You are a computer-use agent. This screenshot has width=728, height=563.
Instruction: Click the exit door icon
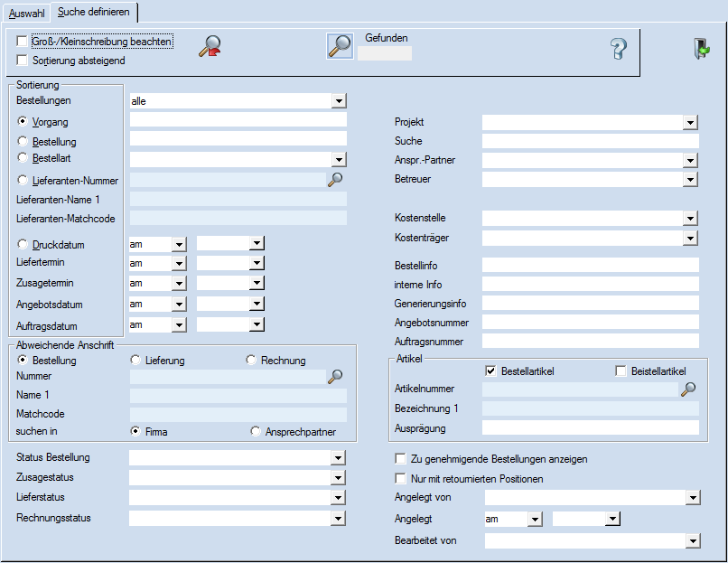point(702,49)
